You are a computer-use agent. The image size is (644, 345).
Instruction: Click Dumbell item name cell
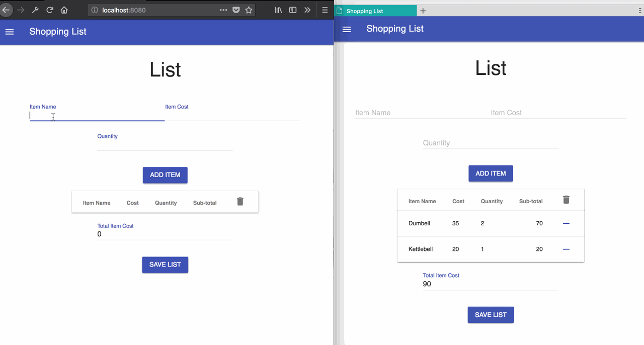[419, 223]
